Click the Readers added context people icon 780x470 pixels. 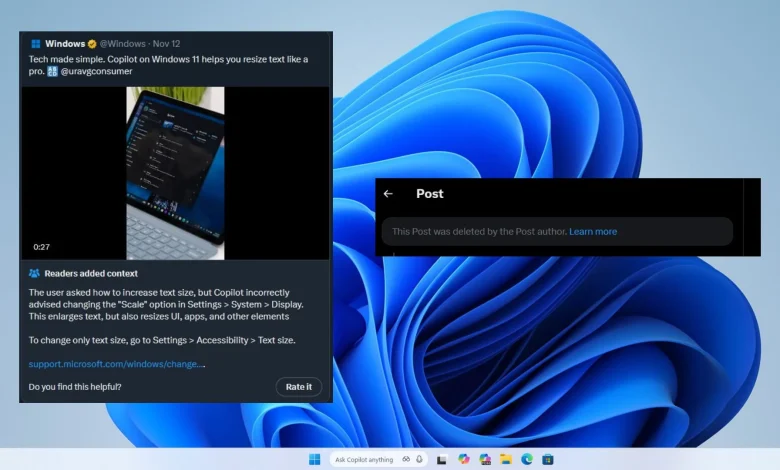[x=34, y=273]
